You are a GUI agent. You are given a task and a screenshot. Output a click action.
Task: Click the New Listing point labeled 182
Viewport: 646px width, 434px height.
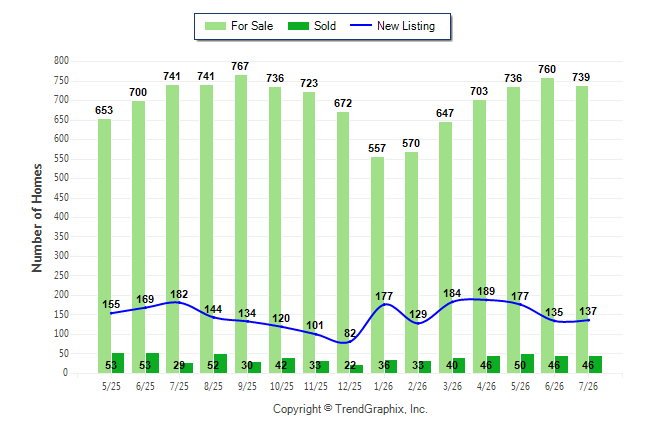coord(177,303)
